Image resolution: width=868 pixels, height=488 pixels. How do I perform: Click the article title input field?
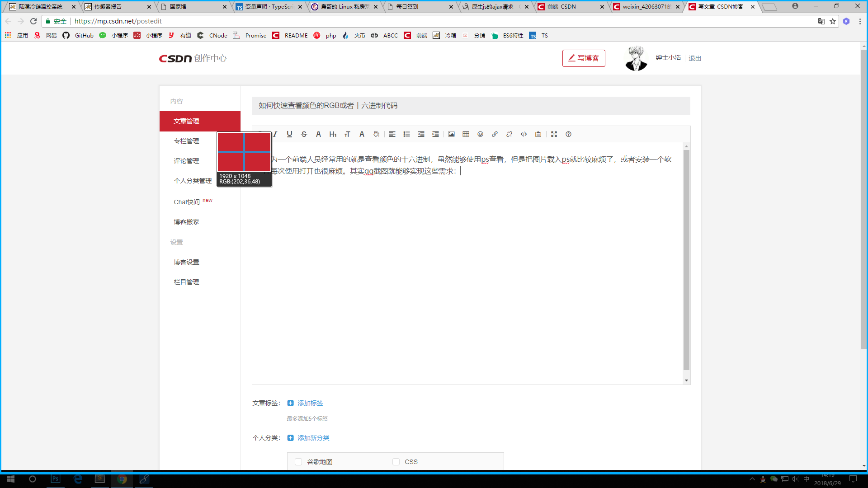tap(471, 106)
